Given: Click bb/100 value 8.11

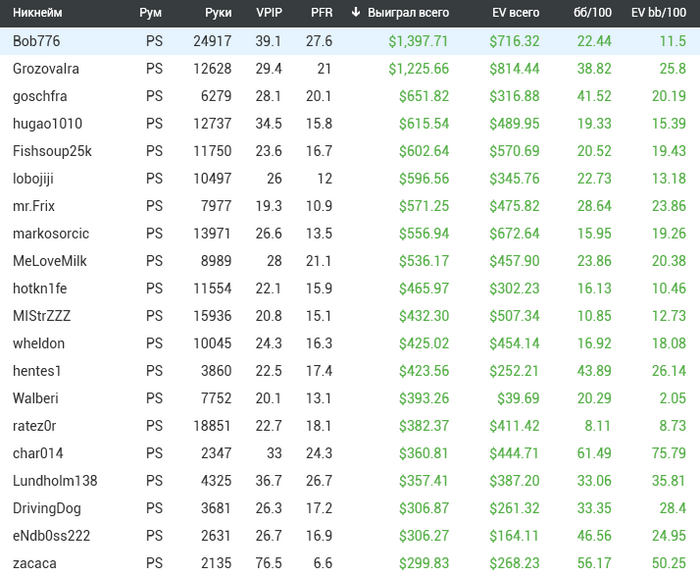Looking at the screenshot, I should tap(598, 426).
